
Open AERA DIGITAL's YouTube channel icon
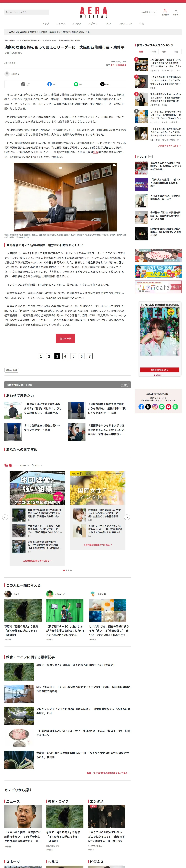point(168,407)
